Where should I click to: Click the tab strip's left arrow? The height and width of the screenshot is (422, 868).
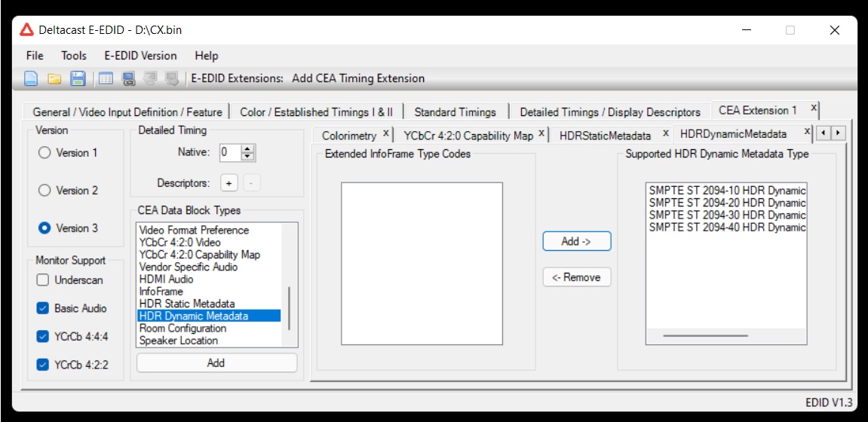click(824, 133)
